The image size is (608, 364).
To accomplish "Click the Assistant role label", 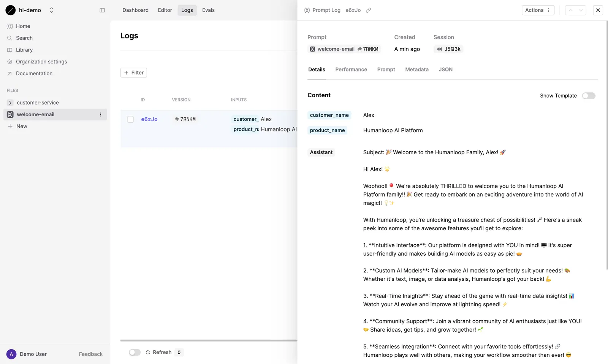I will pos(321,152).
